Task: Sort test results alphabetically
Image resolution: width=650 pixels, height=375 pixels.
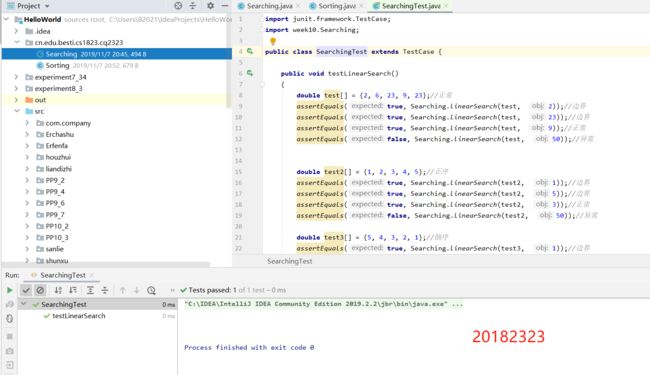Action: [58, 290]
